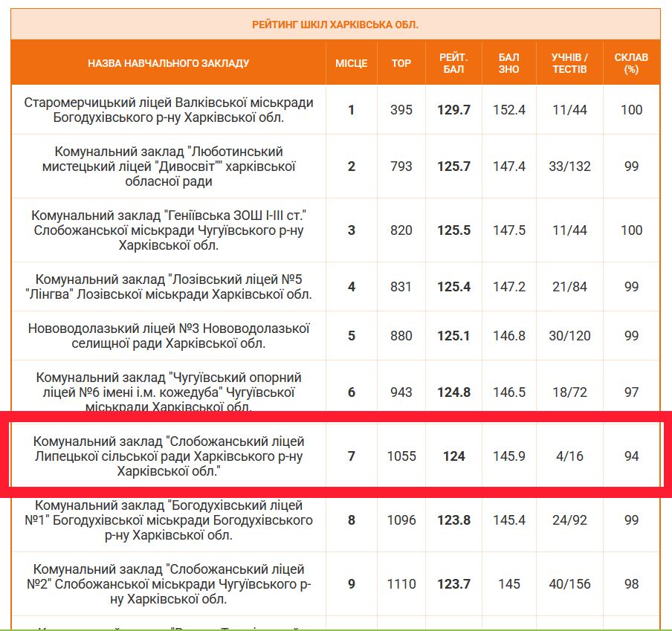Click the 'Учнів / тестів' column header
Screen dimensions: 672x631
click(569, 63)
